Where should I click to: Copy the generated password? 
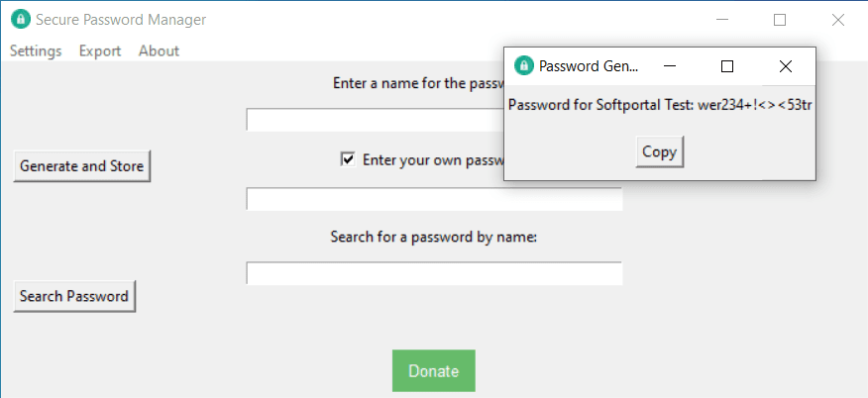pyautogui.click(x=659, y=151)
